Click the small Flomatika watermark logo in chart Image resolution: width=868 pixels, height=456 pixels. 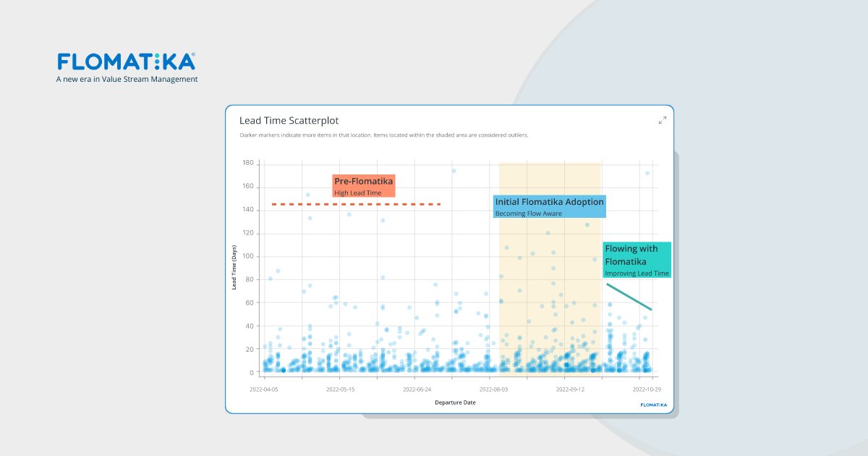(653, 405)
